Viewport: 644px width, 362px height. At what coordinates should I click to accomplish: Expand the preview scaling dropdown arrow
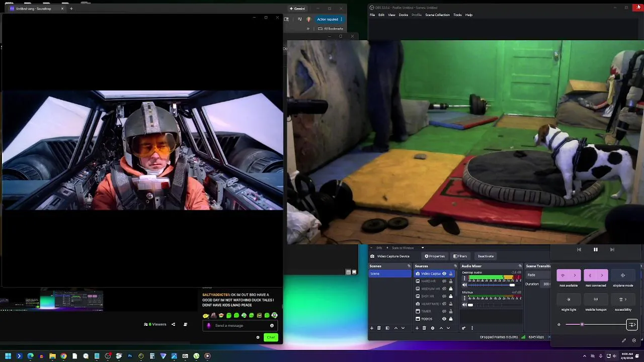tap(423, 247)
